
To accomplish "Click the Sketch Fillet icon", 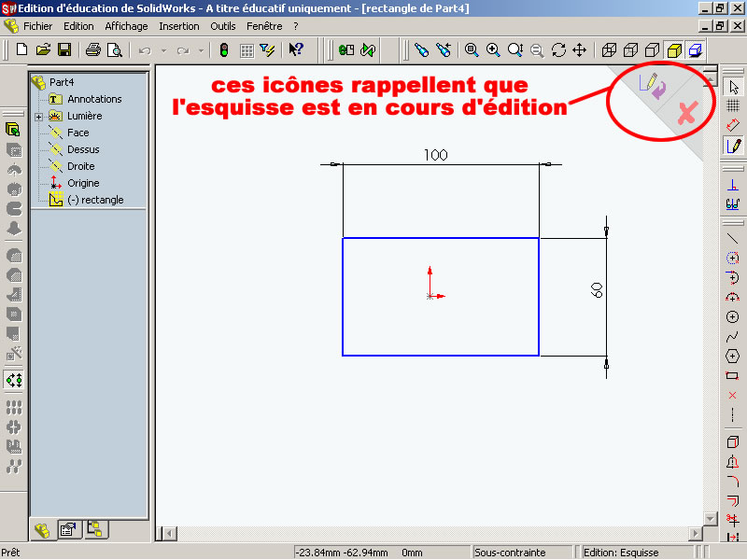I will [x=732, y=481].
